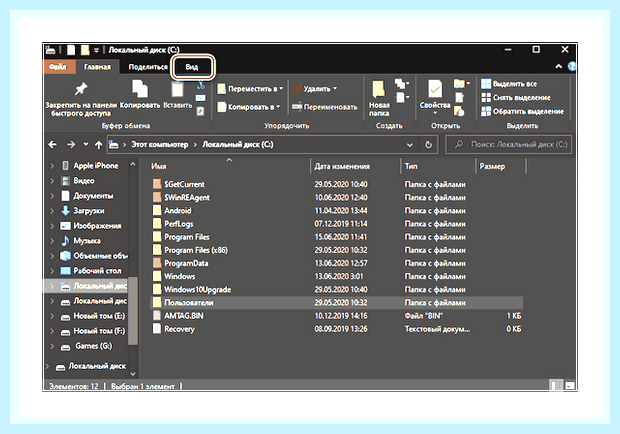The image size is (620, 434).
Task: Click Этот компьютер in address bar
Action: (x=160, y=145)
